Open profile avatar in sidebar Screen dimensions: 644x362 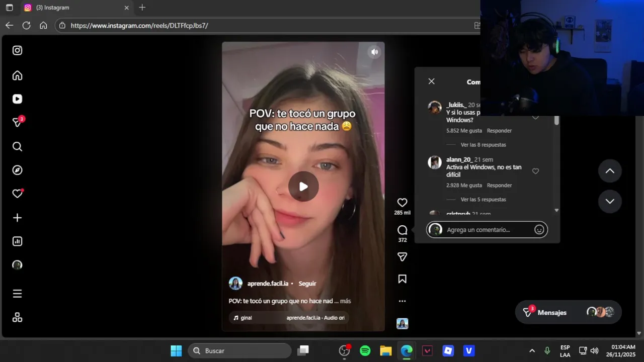point(17,265)
